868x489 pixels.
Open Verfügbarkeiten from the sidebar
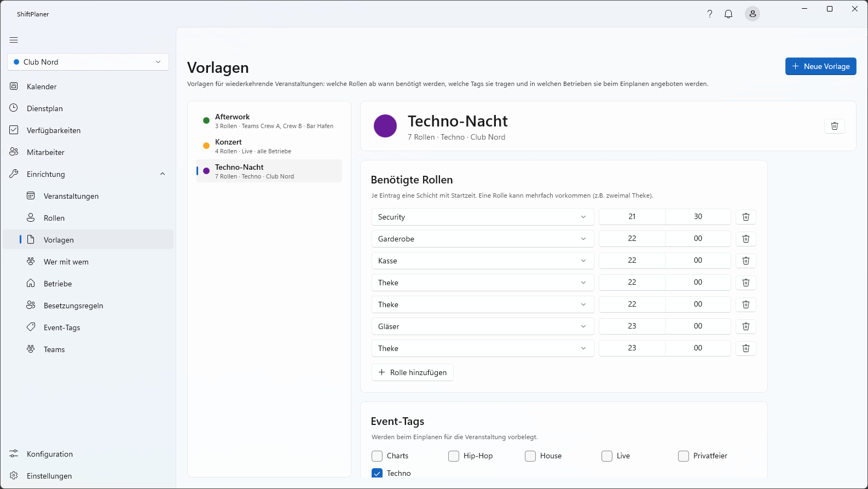point(88,130)
